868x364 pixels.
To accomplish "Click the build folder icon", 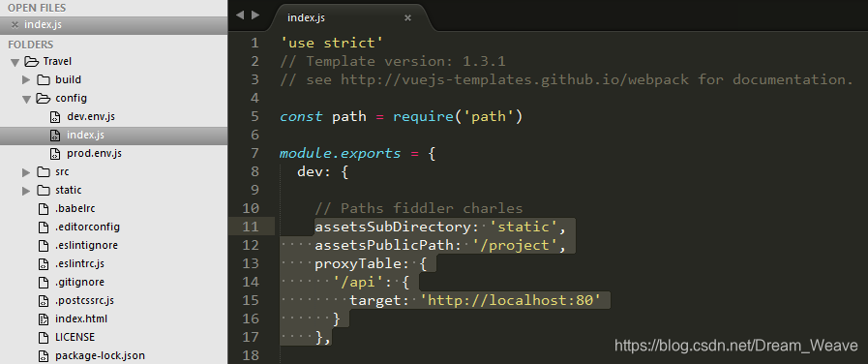I will click(44, 79).
